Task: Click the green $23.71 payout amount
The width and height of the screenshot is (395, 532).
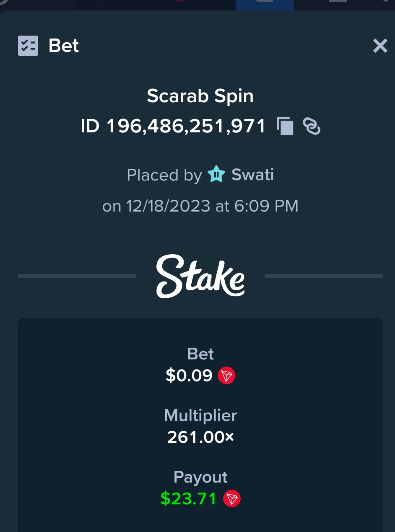Action: [188, 499]
